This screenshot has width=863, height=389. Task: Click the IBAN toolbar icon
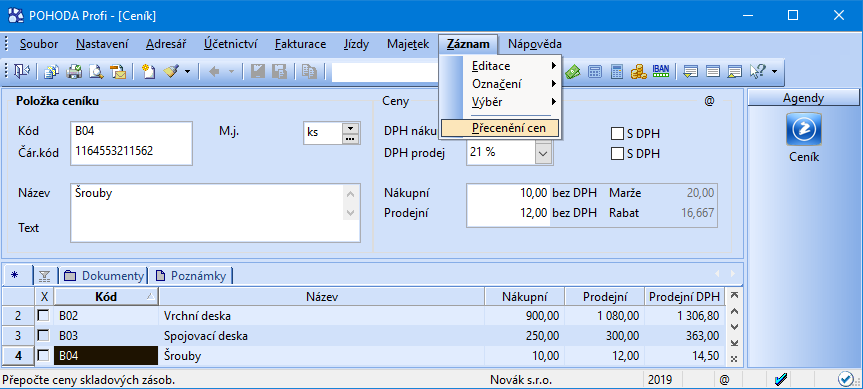pyautogui.click(x=660, y=70)
